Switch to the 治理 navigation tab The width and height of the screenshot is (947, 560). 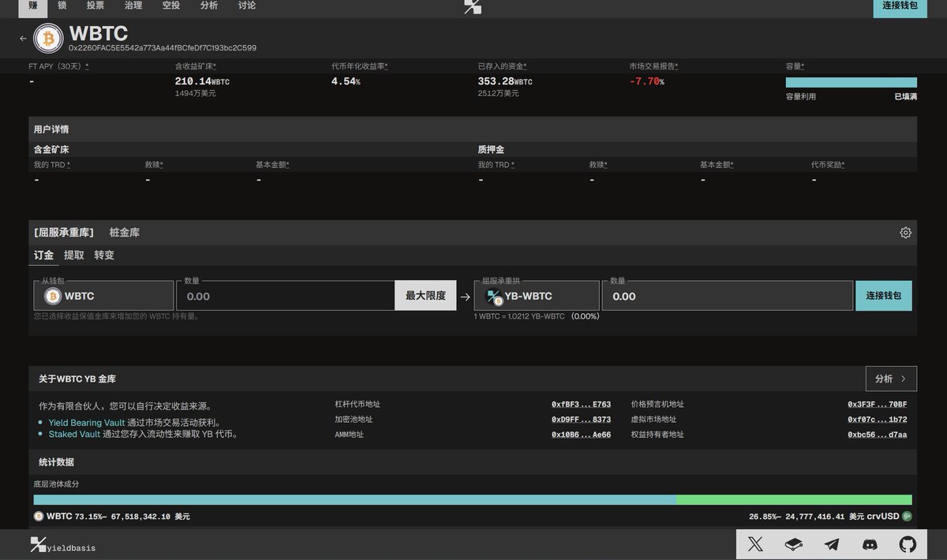[133, 6]
